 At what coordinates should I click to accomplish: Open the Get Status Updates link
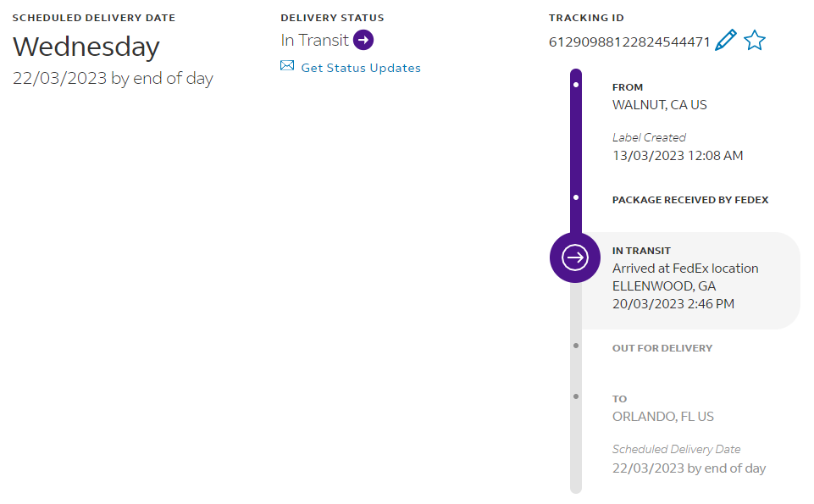coord(361,68)
